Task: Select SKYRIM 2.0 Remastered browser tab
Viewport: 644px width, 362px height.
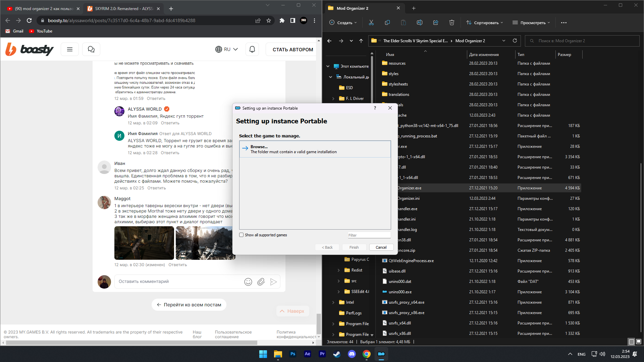Action: tap(123, 8)
